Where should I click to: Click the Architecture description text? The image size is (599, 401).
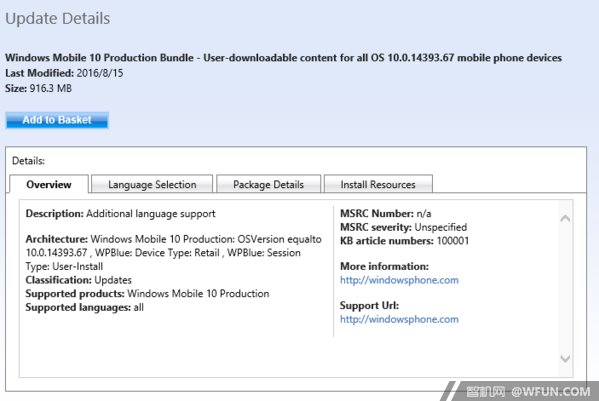tap(174, 253)
